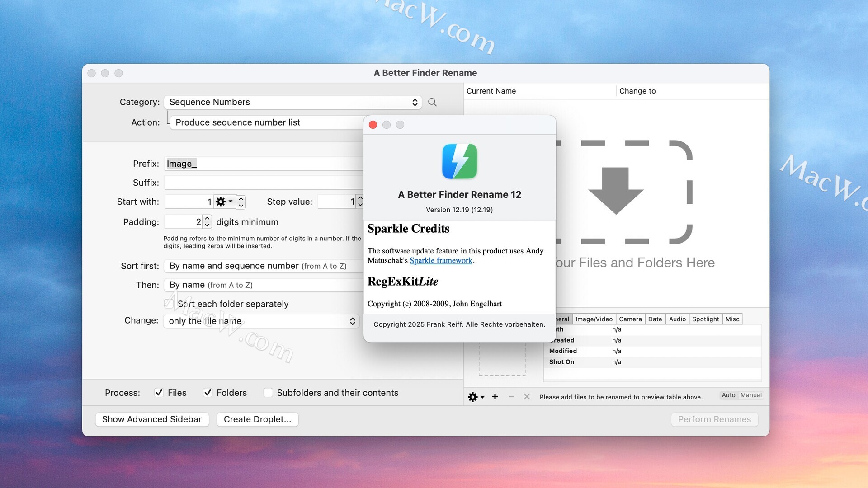
Task: Click into the Suffix text field
Action: click(264, 183)
